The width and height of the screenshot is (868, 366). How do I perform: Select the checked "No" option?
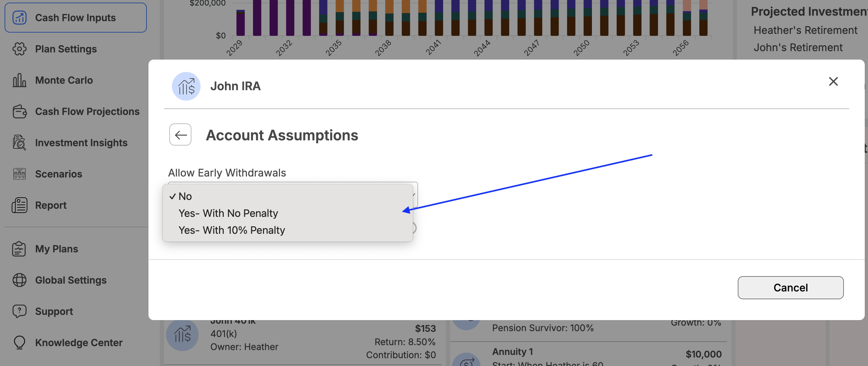click(x=185, y=196)
